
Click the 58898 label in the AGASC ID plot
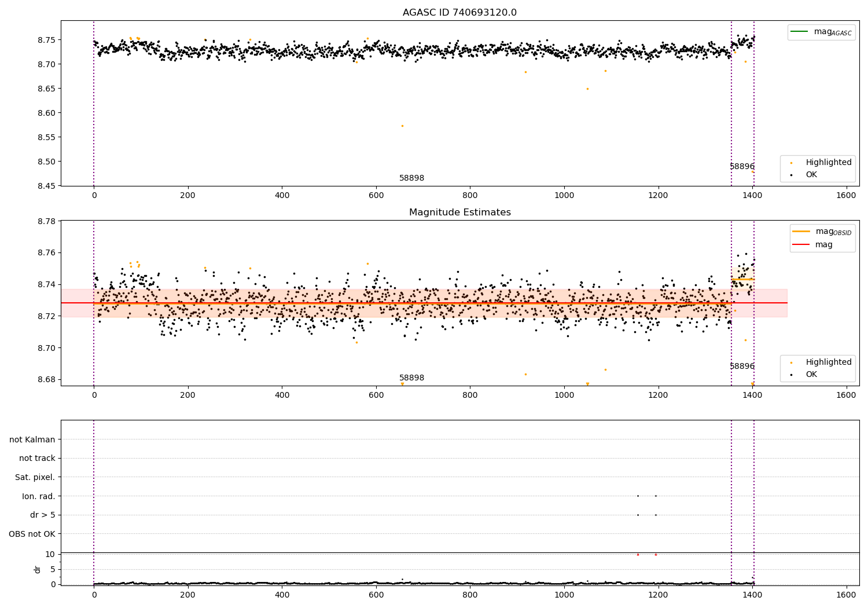pyautogui.click(x=411, y=178)
